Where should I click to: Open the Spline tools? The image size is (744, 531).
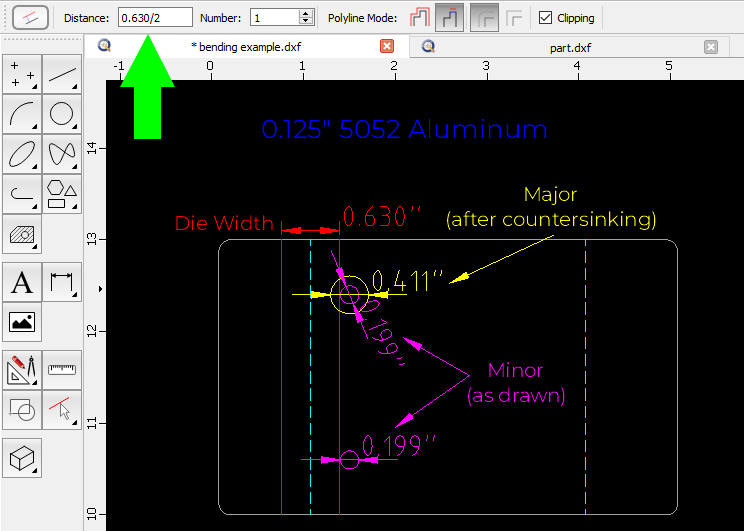(62, 154)
